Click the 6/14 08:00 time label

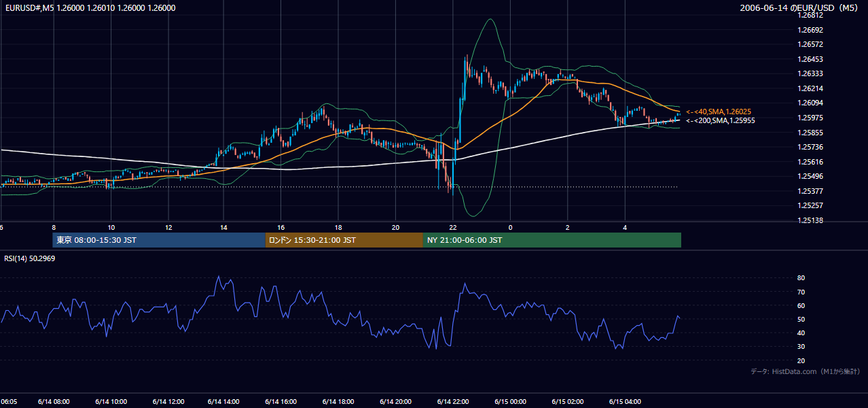pyautogui.click(x=54, y=401)
